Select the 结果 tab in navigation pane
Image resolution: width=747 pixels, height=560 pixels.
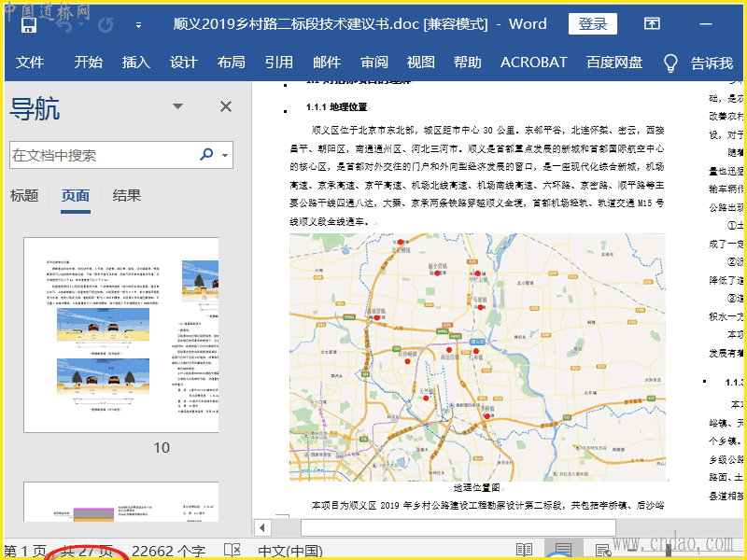(127, 195)
